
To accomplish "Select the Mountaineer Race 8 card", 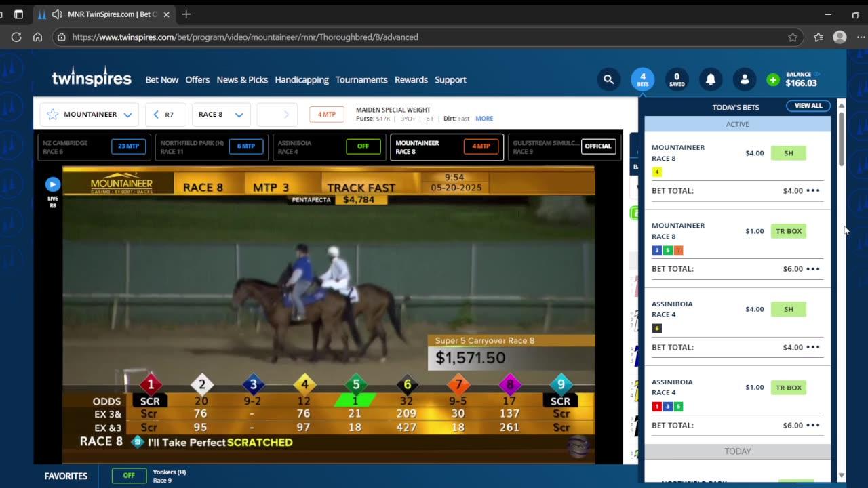I will point(447,147).
